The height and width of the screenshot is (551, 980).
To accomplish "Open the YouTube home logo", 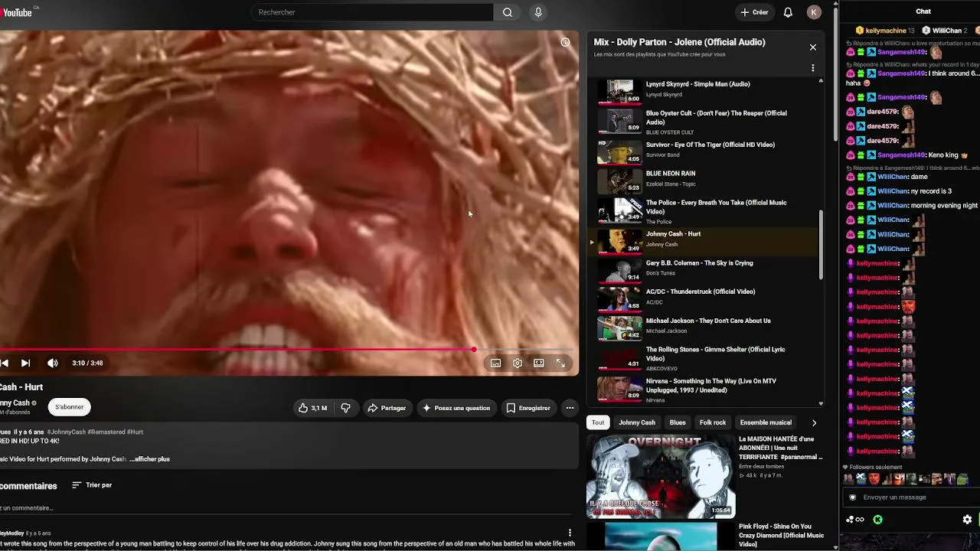I will [16, 12].
